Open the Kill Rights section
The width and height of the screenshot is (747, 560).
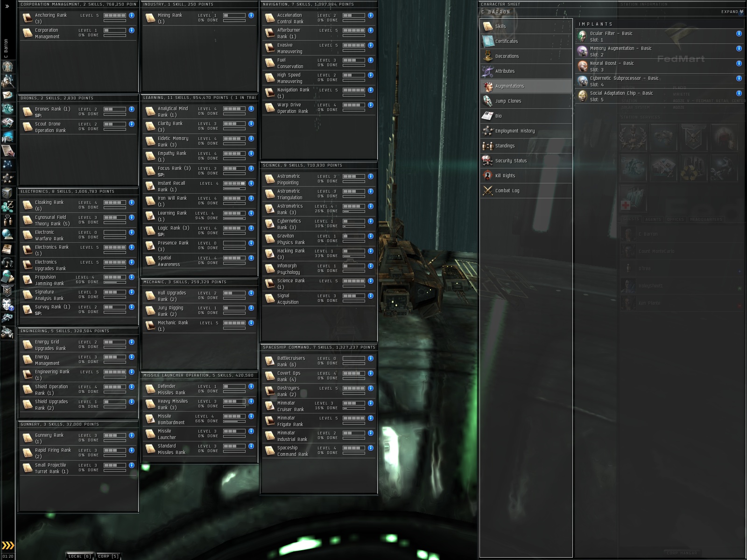pyautogui.click(x=526, y=176)
